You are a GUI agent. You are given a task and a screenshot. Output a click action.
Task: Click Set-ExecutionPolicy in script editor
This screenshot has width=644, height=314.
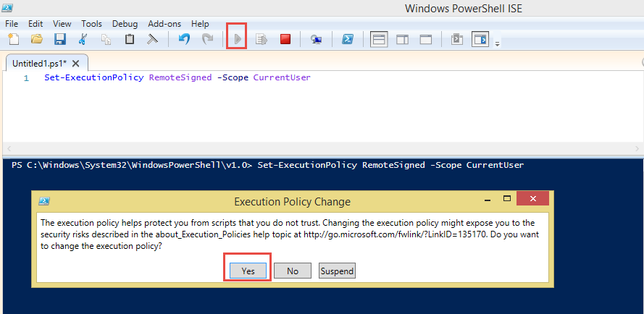pos(94,77)
